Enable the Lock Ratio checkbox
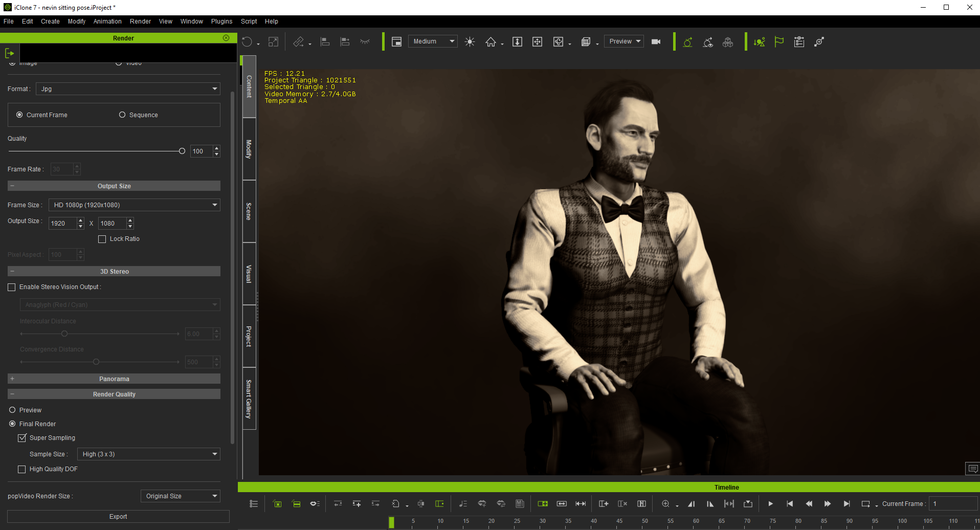Screen dimensions: 980x530 tap(102, 239)
